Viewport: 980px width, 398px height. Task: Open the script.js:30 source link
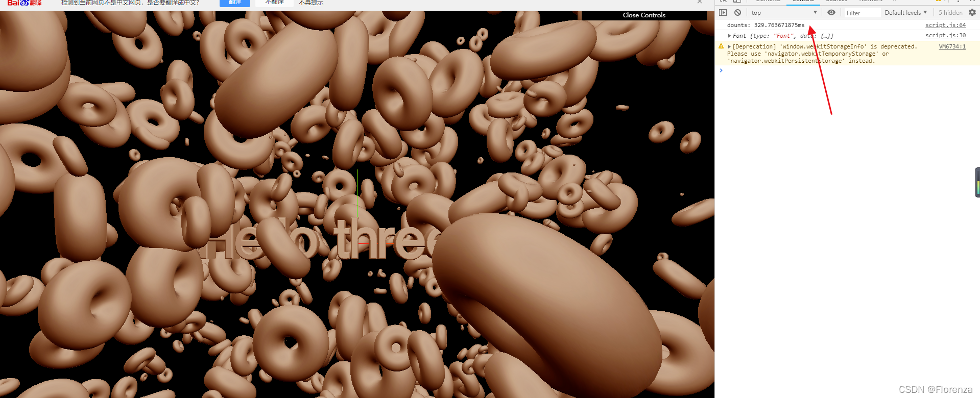pyautogui.click(x=945, y=35)
